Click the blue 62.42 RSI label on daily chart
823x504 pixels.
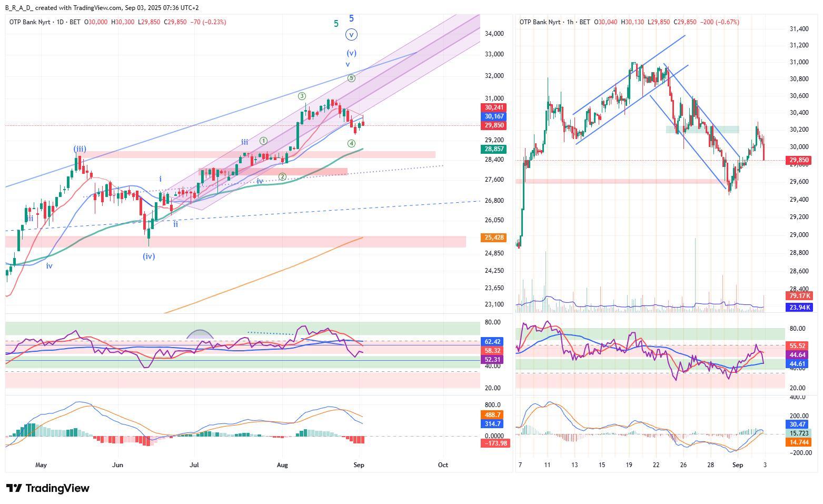(x=493, y=342)
